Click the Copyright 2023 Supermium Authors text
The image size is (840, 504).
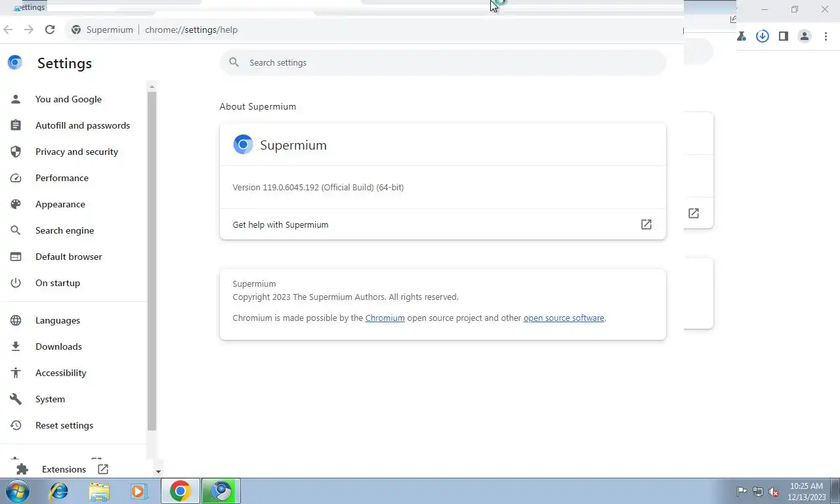click(x=345, y=297)
